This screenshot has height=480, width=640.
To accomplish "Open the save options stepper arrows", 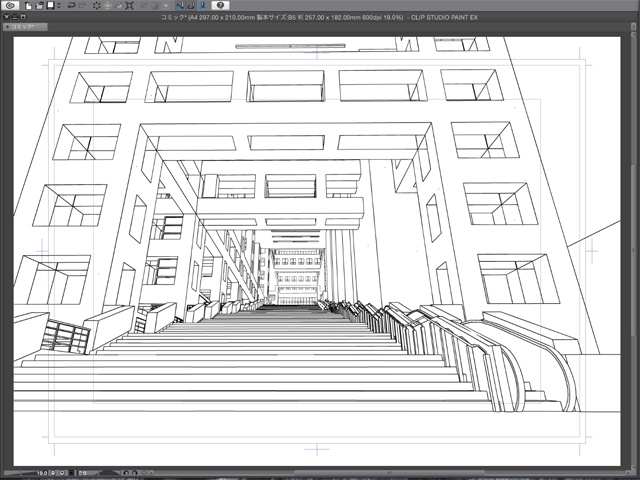I will [59, 6].
